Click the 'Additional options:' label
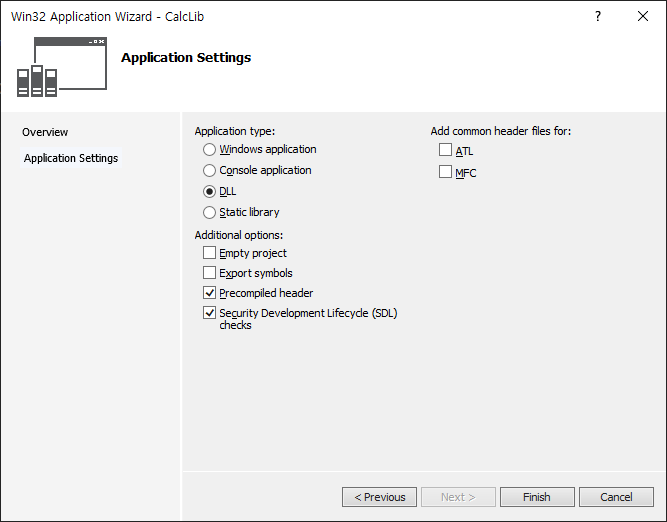Image resolution: width=667 pixels, height=522 pixels. pyautogui.click(x=239, y=235)
